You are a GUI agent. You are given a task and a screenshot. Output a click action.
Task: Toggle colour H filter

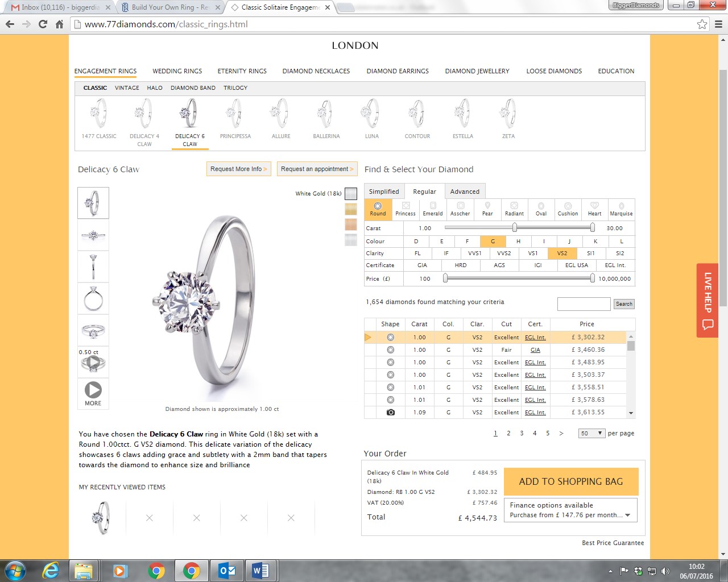point(518,242)
